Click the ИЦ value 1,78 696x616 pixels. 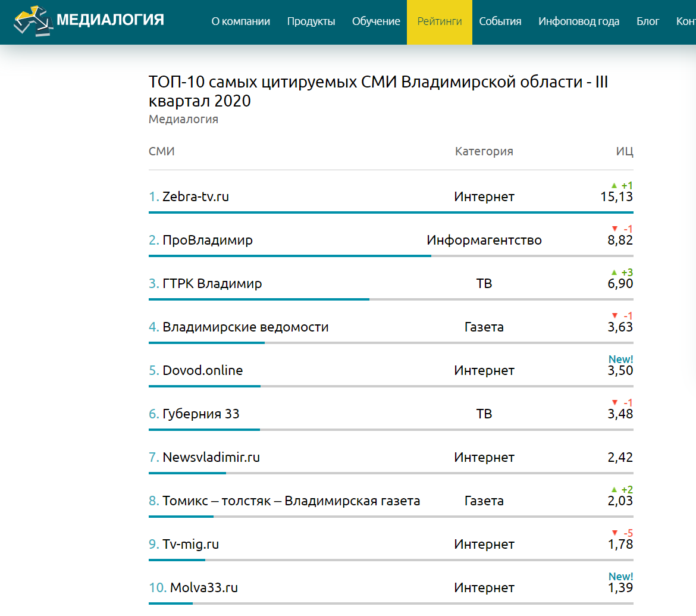coord(620,544)
